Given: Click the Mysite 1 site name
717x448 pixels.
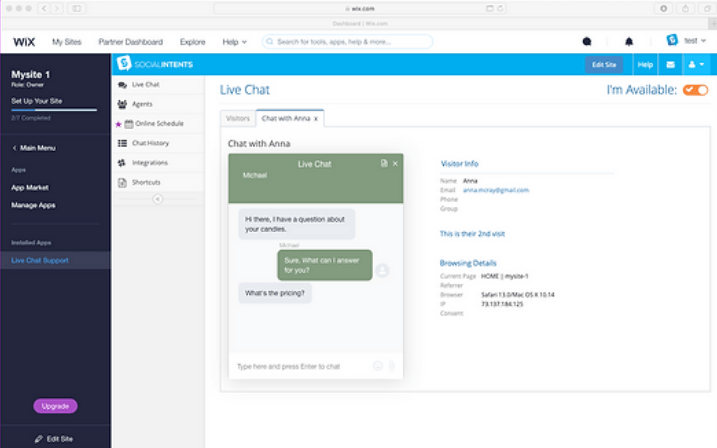Looking at the screenshot, I should point(31,75).
